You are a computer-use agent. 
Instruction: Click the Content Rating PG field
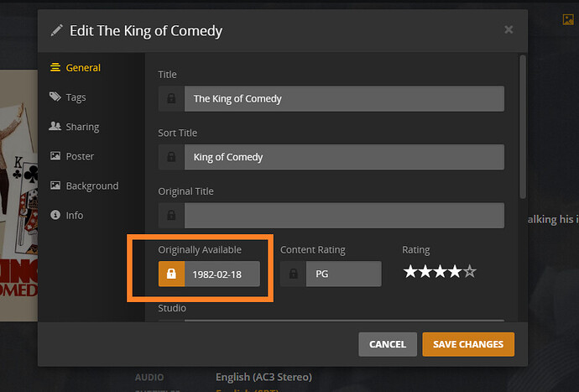click(x=343, y=274)
